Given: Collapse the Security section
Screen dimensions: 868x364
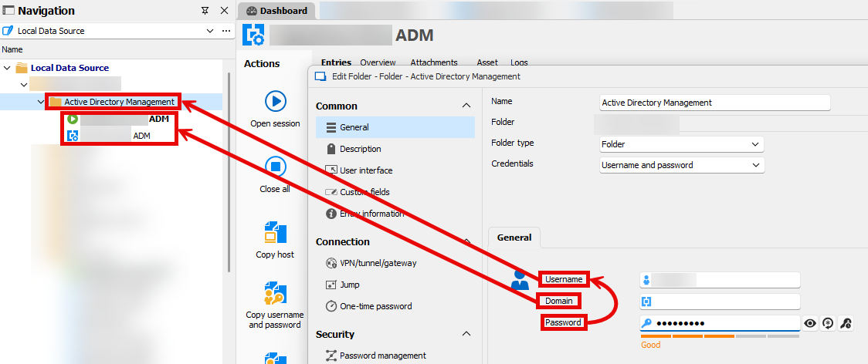Looking at the screenshot, I should coord(466,334).
